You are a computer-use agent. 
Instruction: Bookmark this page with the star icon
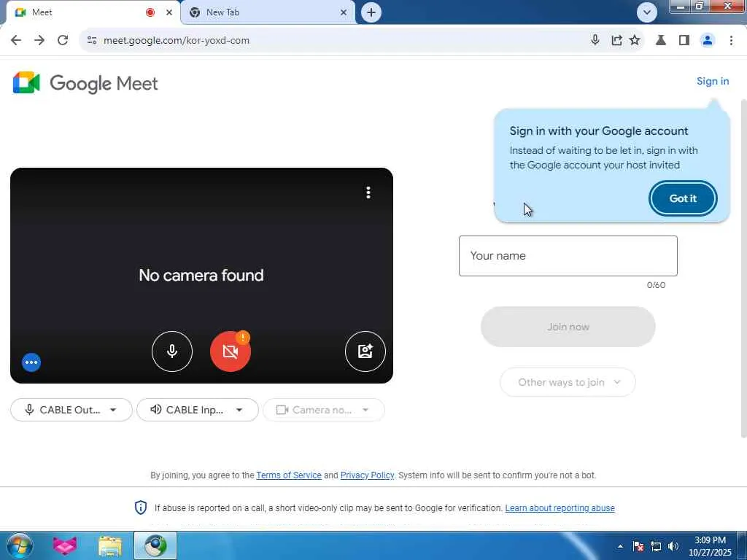(635, 41)
